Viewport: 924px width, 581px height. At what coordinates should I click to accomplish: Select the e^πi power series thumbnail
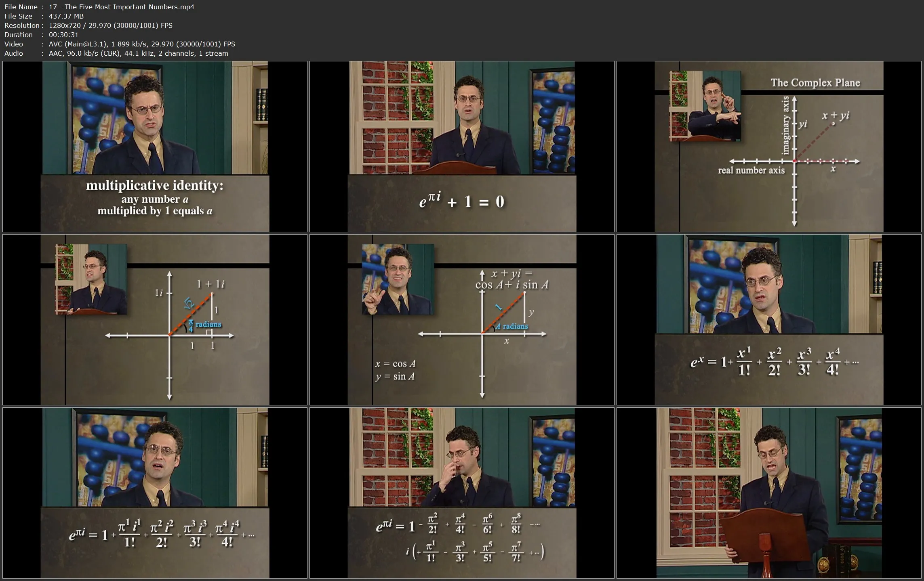click(155, 493)
